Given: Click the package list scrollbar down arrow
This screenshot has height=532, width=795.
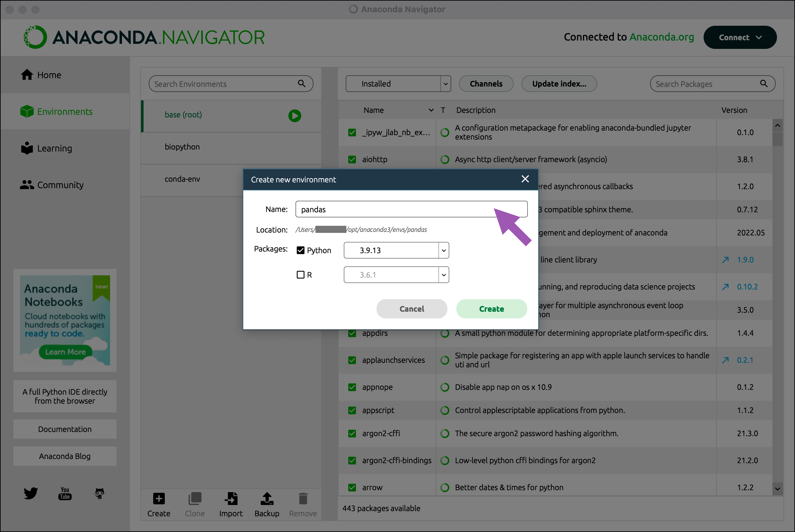Looking at the screenshot, I should point(777,489).
